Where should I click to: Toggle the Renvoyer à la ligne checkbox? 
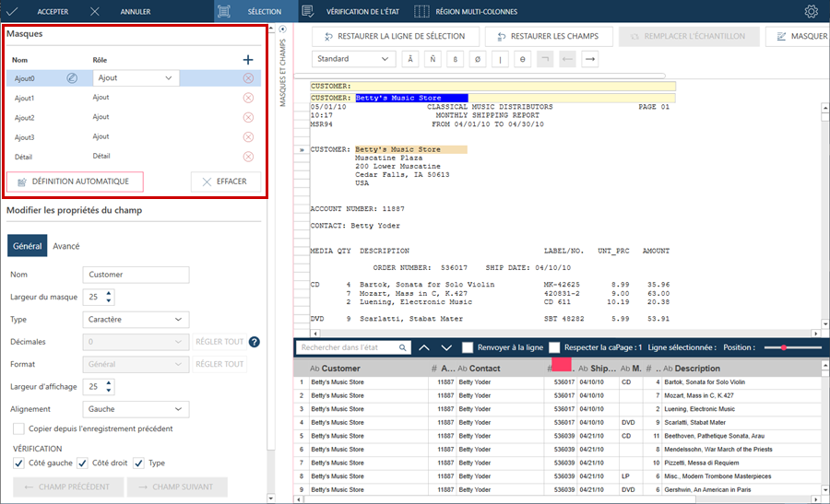[468, 347]
